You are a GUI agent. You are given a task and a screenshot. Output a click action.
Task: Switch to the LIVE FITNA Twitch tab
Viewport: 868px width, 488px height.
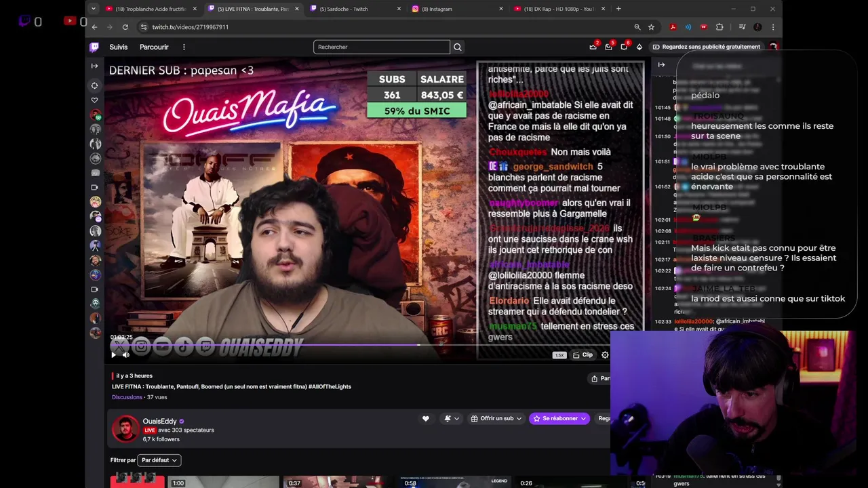tap(252, 9)
